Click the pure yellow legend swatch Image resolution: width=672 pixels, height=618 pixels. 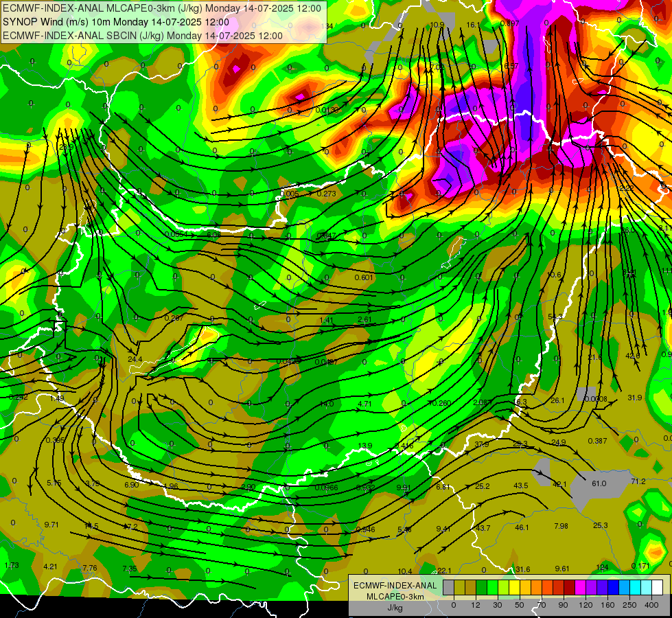pos(514,587)
